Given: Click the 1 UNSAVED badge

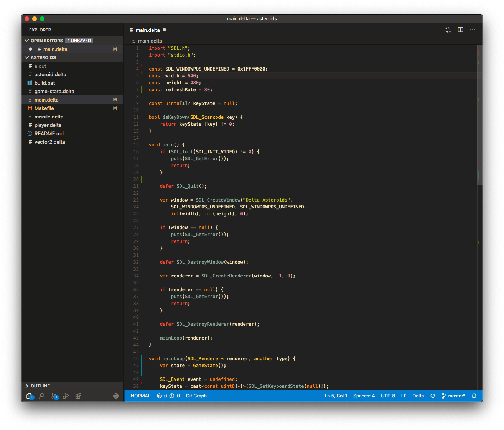Looking at the screenshot, I should [x=79, y=41].
